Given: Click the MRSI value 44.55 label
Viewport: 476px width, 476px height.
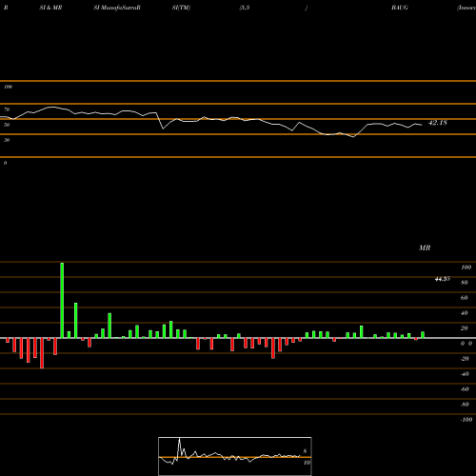Looking at the screenshot, I should click(x=442, y=279).
